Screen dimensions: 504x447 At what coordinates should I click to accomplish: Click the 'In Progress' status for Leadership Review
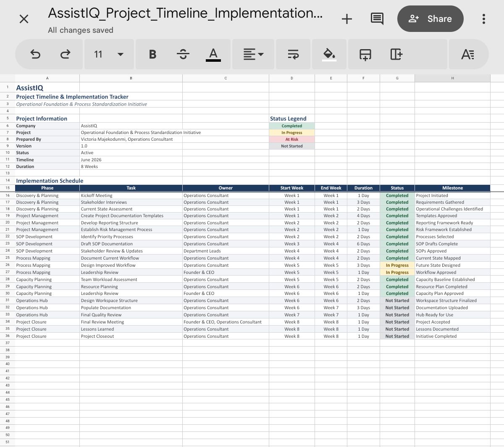pos(397,272)
